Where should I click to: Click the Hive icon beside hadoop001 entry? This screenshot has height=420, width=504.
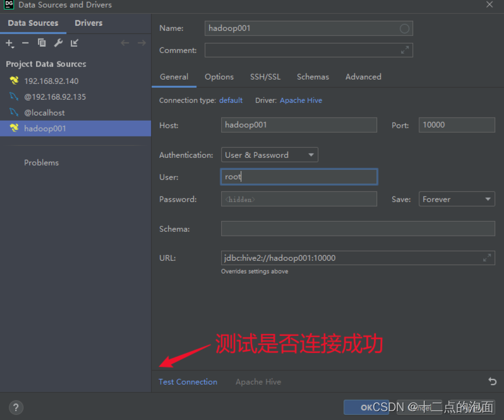pyautogui.click(x=14, y=128)
